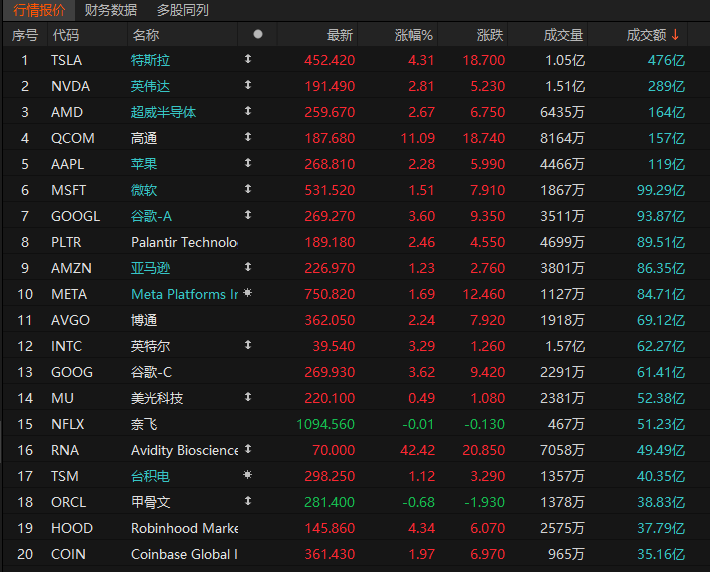710x572 pixels.
Task: Select the 美光科技 name cell
Action: (157, 398)
